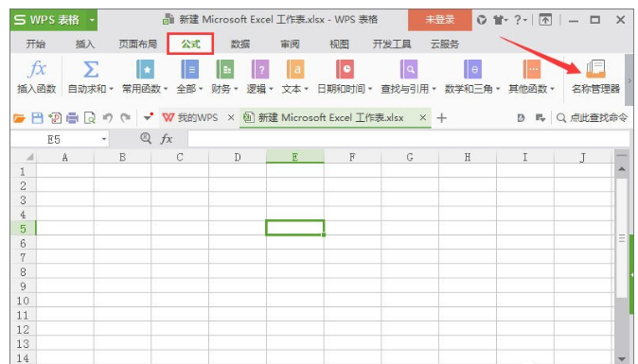
Task: Select column E header
Action: (295, 157)
